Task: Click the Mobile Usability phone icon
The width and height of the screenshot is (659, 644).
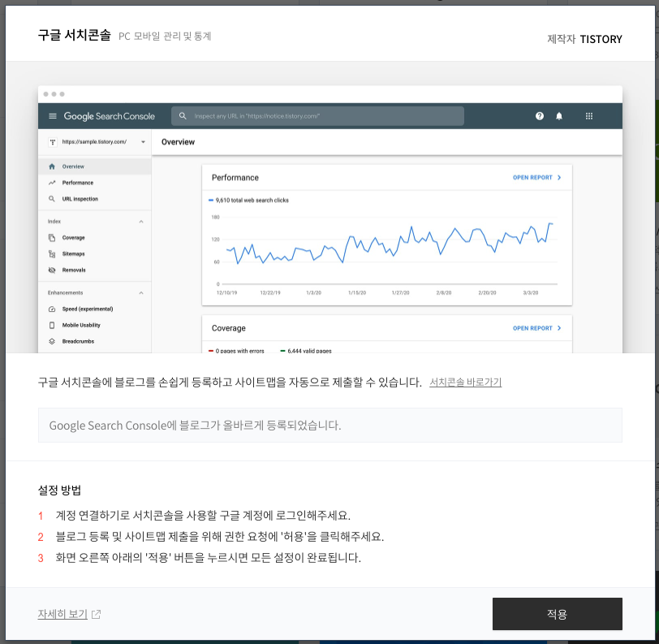Action: click(x=52, y=325)
